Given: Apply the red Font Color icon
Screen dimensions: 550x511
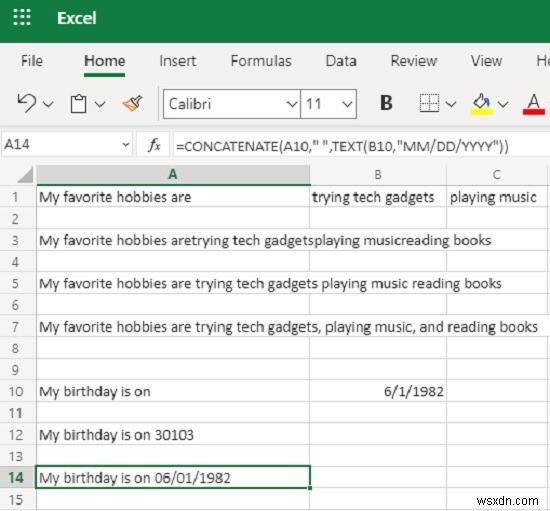Looking at the screenshot, I should tap(534, 104).
